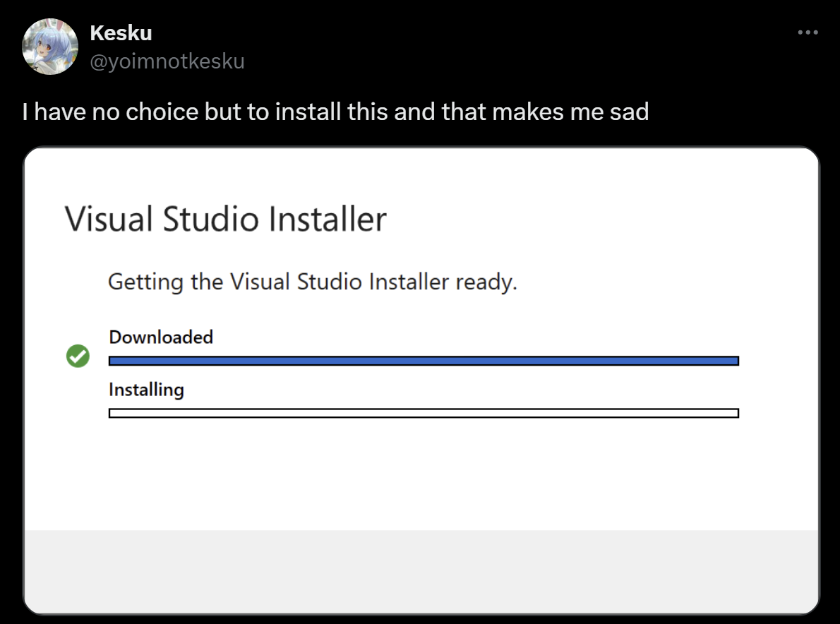
Task: Click the word 'ready.' in the status message
Action: coord(486,282)
